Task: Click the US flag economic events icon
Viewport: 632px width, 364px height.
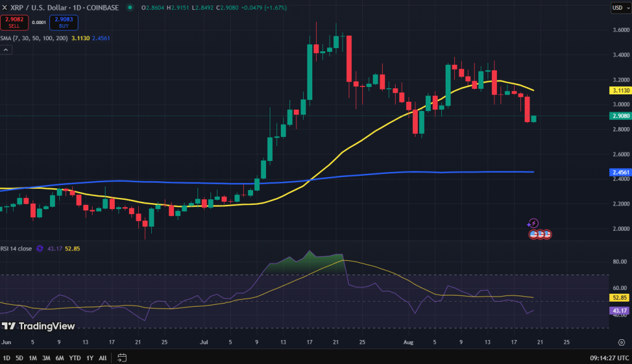Action: pyautogui.click(x=539, y=234)
